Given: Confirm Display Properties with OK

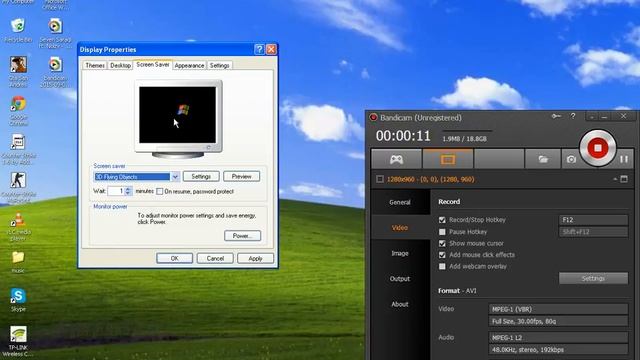Looking at the screenshot, I should [x=174, y=258].
